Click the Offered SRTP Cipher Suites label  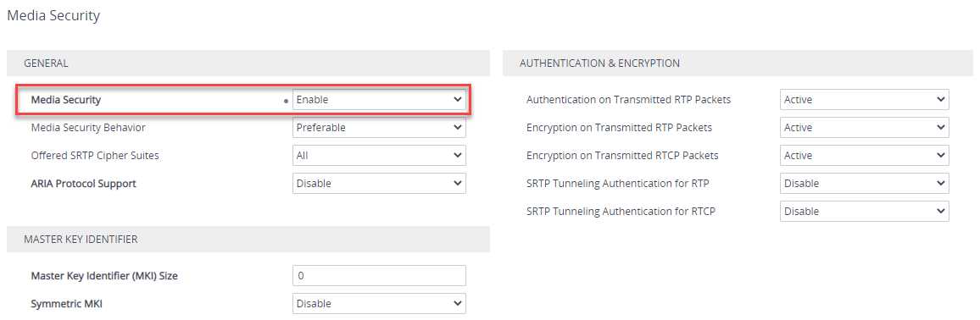pos(95,155)
